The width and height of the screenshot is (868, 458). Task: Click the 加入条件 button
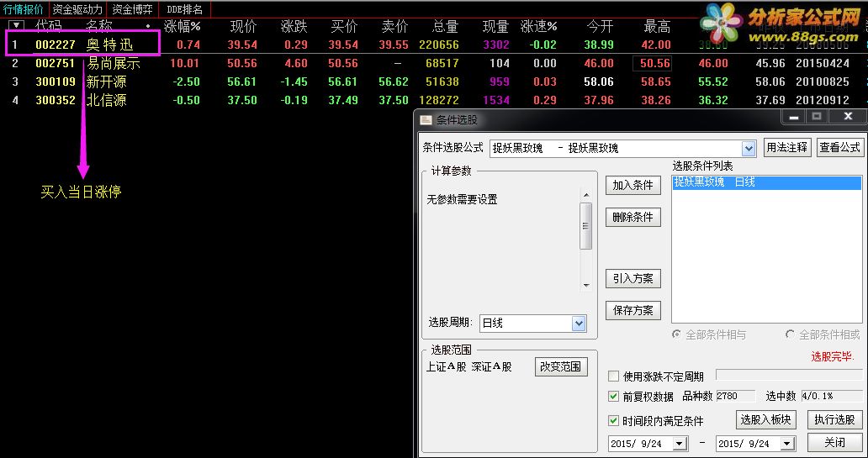click(x=632, y=186)
